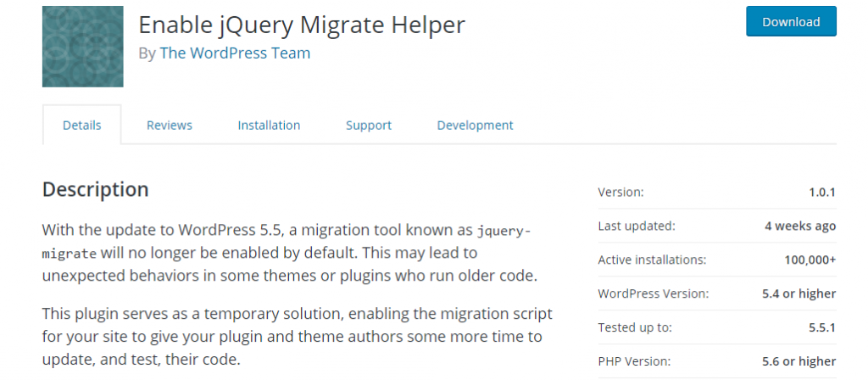Screen dimensions: 868x380
Task: Click the 'WordPress Version:' label
Action: (654, 293)
